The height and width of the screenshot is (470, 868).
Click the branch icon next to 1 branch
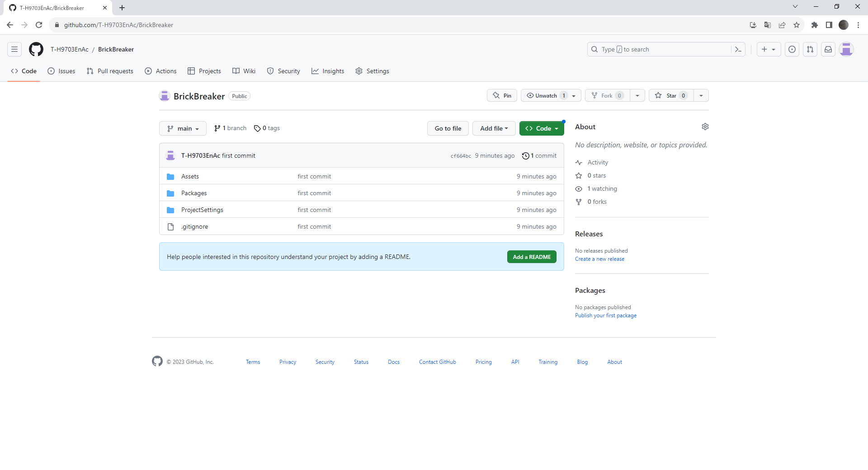(217, 128)
